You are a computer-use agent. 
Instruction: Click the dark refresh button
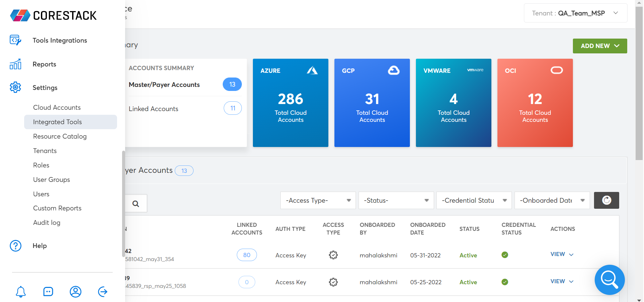click(606, 200)
